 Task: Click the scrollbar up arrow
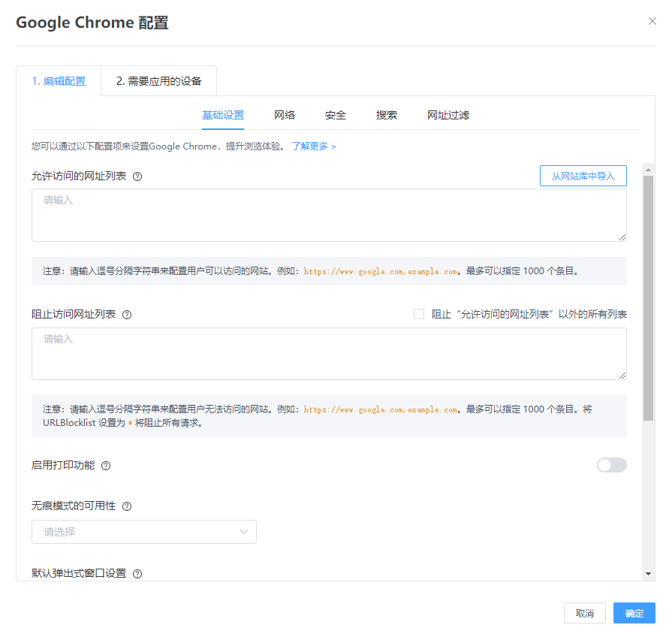click(648, 171)
